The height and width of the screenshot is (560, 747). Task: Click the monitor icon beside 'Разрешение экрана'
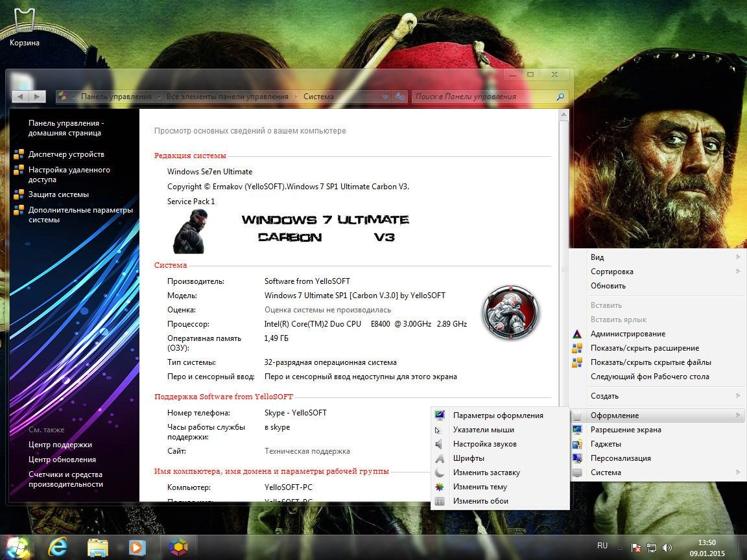tap(577, 430)
